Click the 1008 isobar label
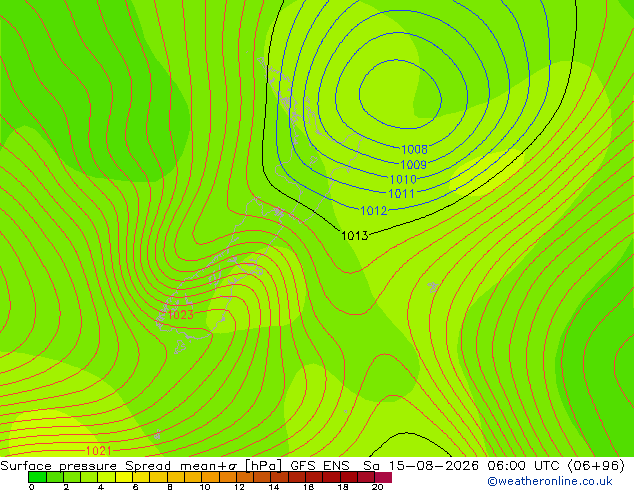634x490 pixels. pos(414,150)
